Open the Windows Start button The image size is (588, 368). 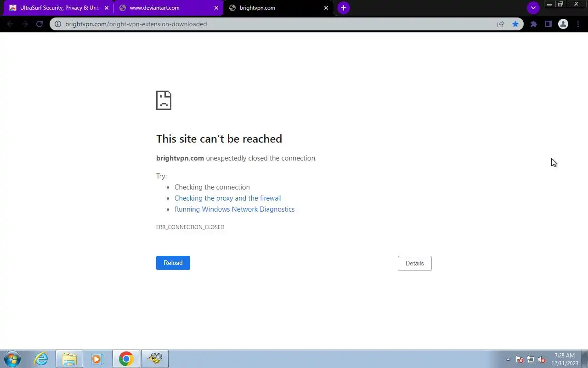coord(12,359)
